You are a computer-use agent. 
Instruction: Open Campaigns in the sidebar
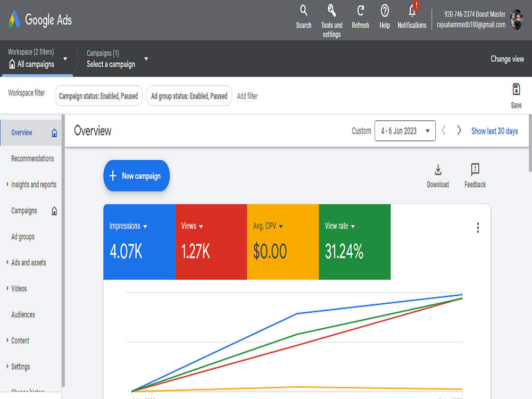coord(24,211)
